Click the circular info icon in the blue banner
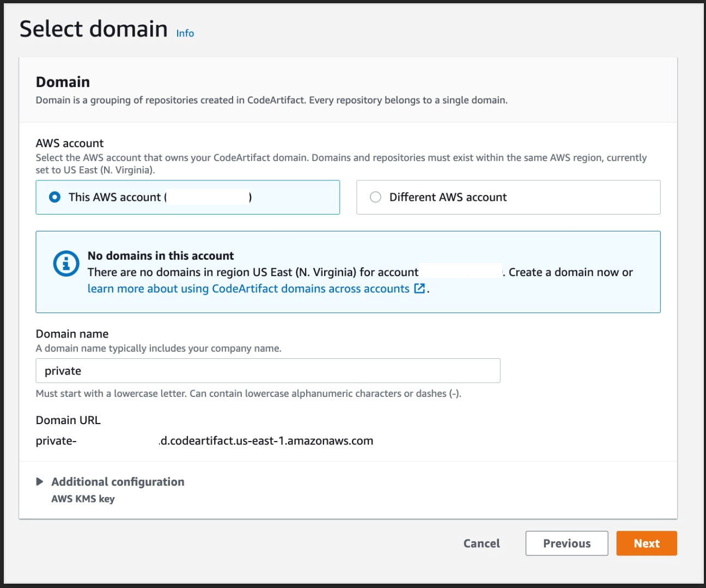The width and height of the screenshot is (706, 588). 65,264
